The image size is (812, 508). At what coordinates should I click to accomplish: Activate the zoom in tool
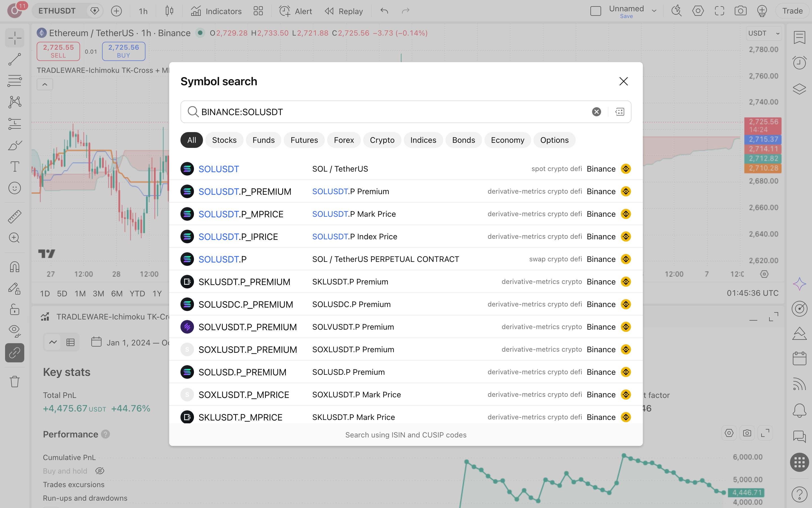tap(14, 238)
